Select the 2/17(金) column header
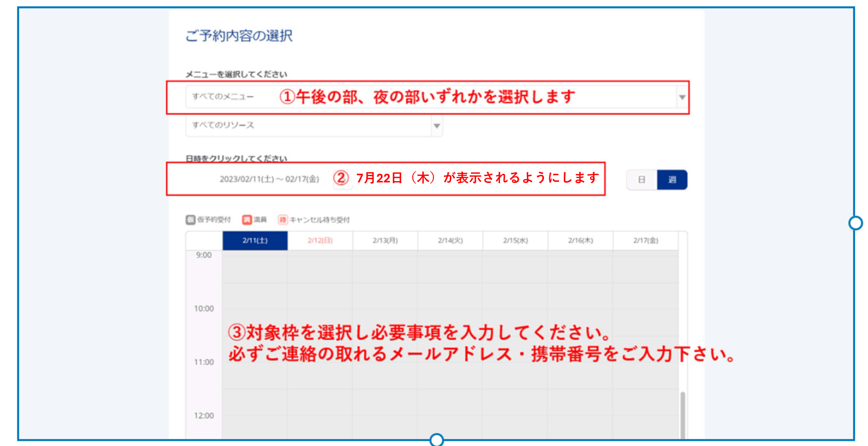Screen dimensions: 868x446 tap(646, 241)
